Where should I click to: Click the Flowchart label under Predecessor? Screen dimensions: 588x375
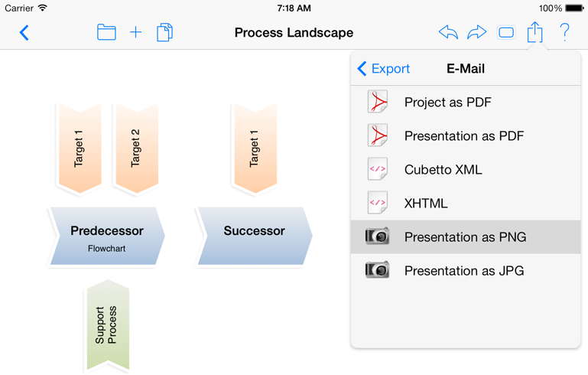pyautogui.click(x=106, y=249)
